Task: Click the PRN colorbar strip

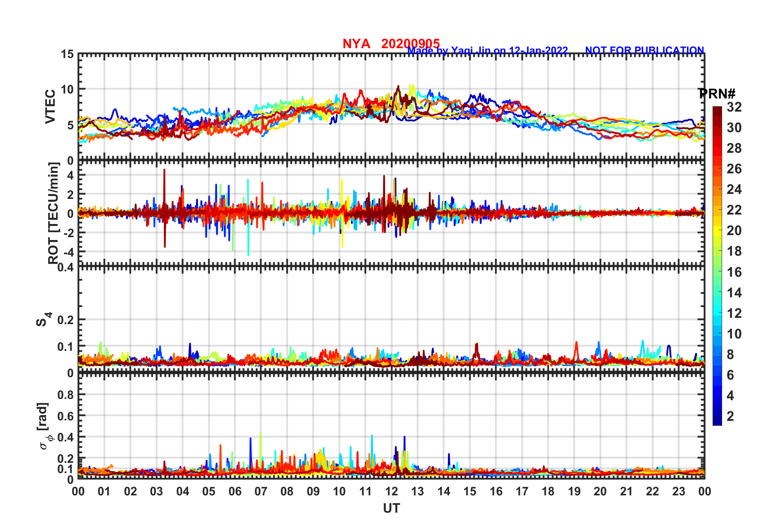Action: 717,266
